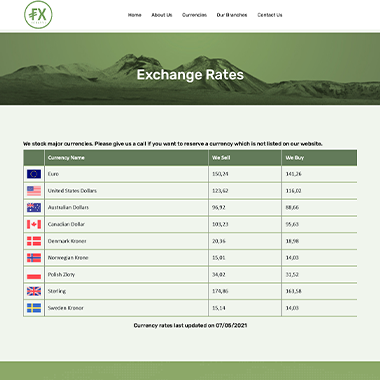Click the Norwegian flag icon
Screen dimensions: 380x380
34,258
